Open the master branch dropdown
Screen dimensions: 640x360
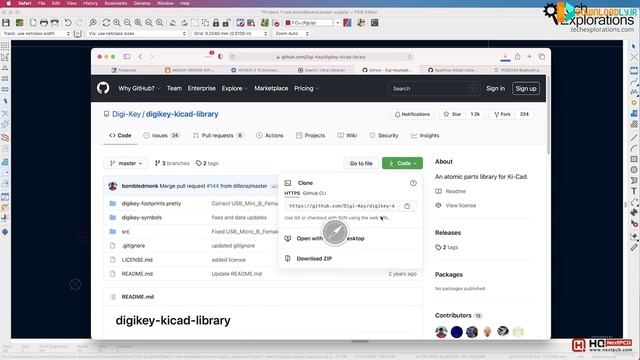point(126,163)
